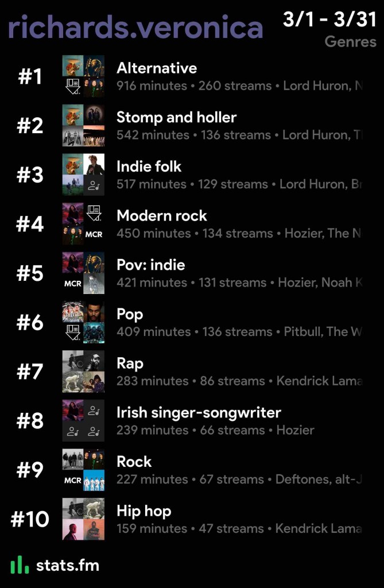This screenshot has height=588, width=384.
Task: Click the Modern rock artwork collage
Action: point(83,224)
